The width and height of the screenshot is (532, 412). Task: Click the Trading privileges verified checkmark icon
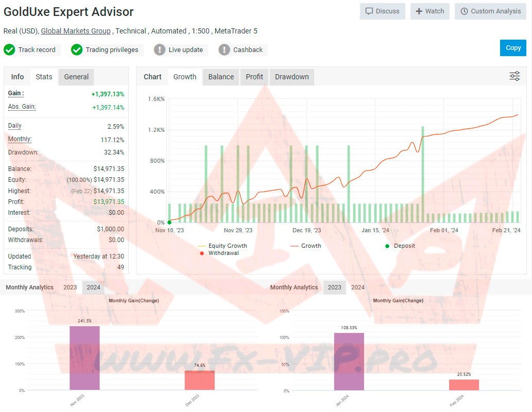[x=77, y=50]
